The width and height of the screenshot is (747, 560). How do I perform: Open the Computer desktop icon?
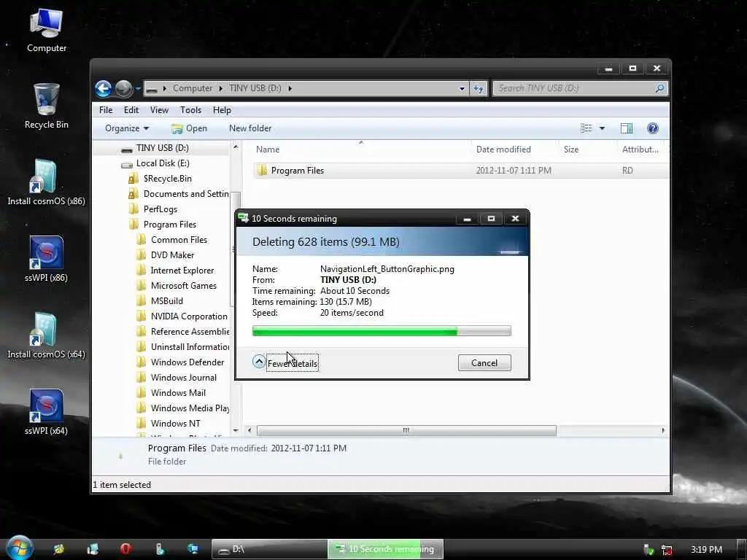pos(46,30)
